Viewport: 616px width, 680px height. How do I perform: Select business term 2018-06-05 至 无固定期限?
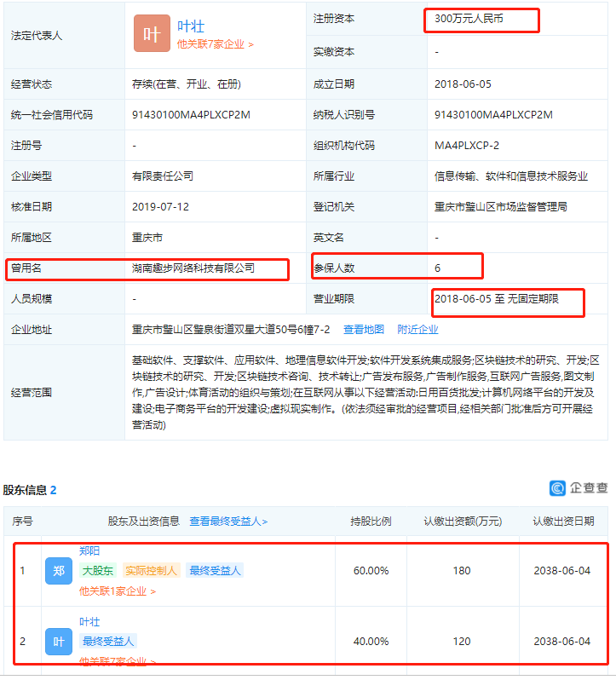click(497, 299)
